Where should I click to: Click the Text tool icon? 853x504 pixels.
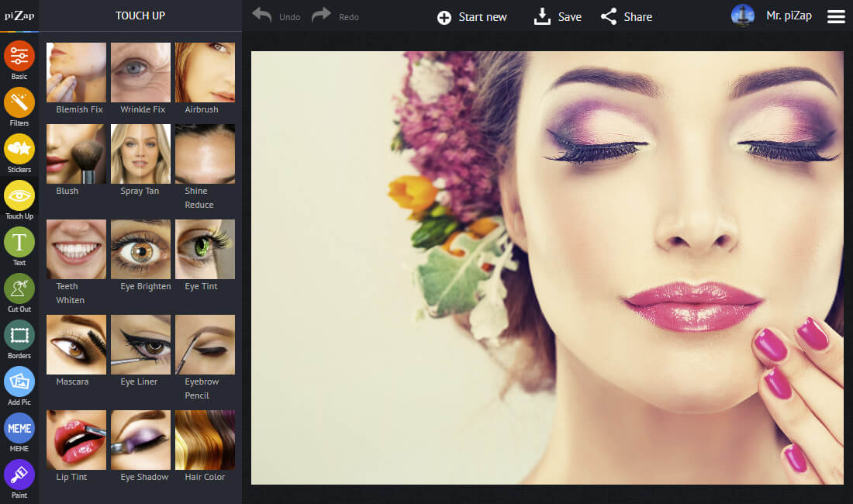click(19, 243)
